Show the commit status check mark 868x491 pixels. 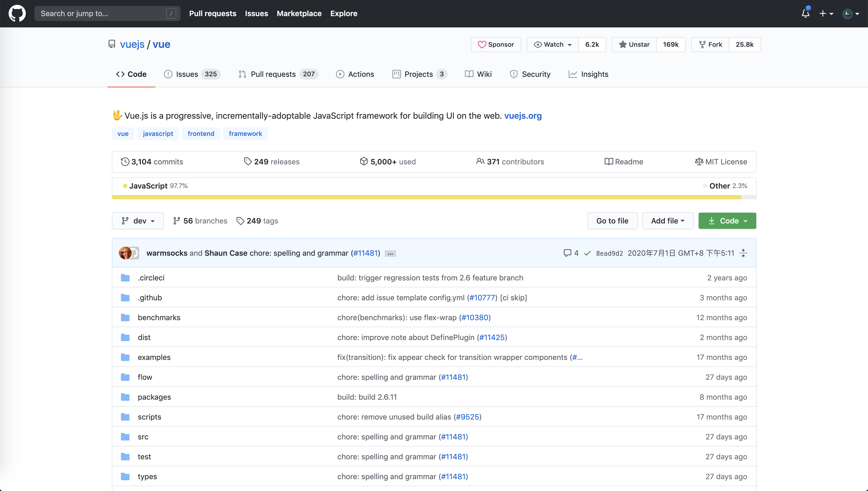[587, 253]
